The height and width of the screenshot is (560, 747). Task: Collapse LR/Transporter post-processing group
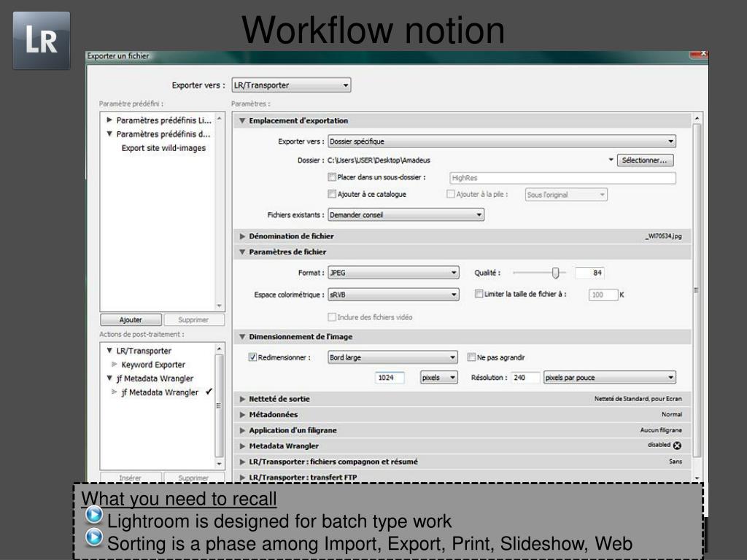tap(109, 351)
